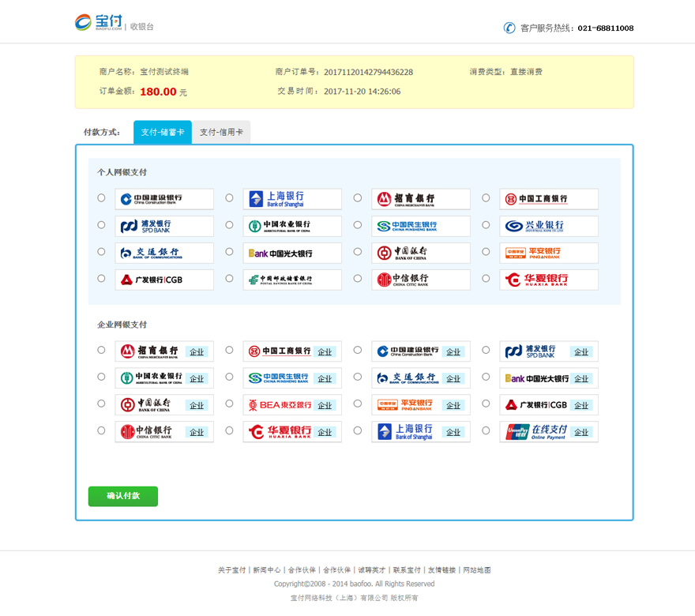Select the enterprise 中国银行 企业 logo

point(164,404)
